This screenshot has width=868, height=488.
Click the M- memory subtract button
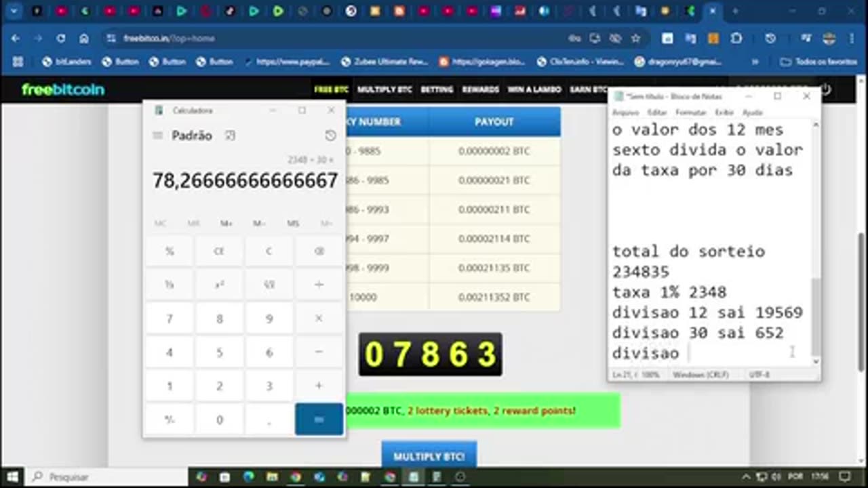click(x=260, y=224)
